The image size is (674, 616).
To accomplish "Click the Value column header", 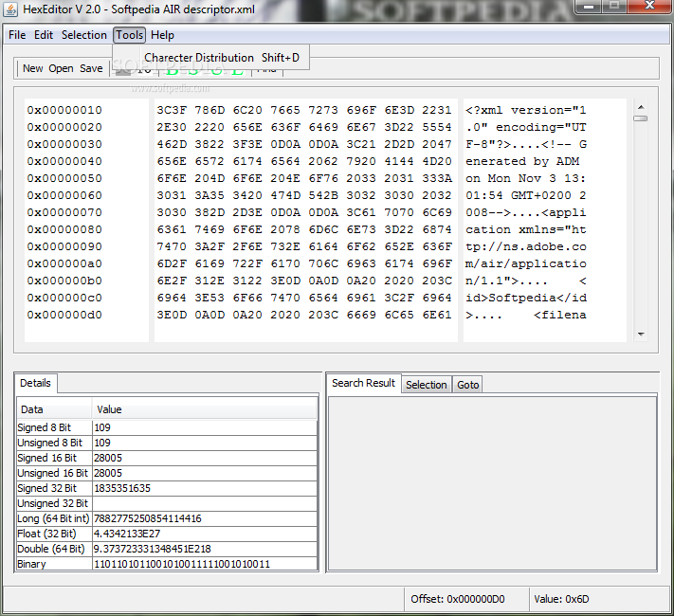I will point(204,409).
